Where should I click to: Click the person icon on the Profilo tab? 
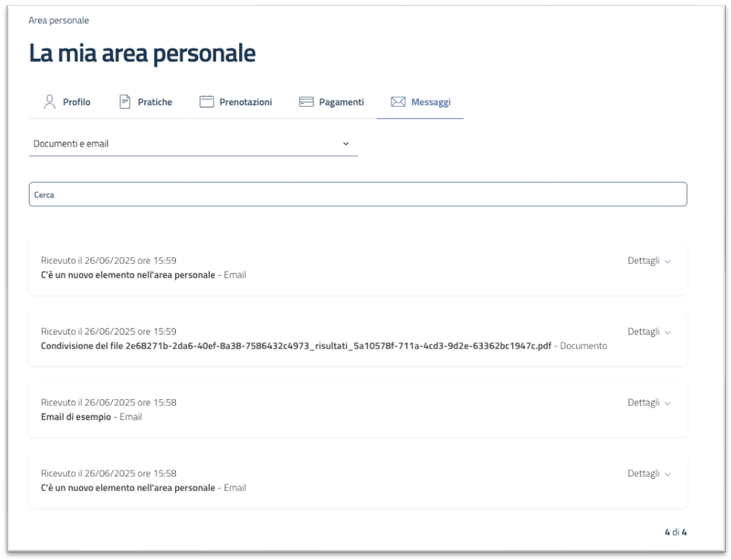tap(50, 100)
